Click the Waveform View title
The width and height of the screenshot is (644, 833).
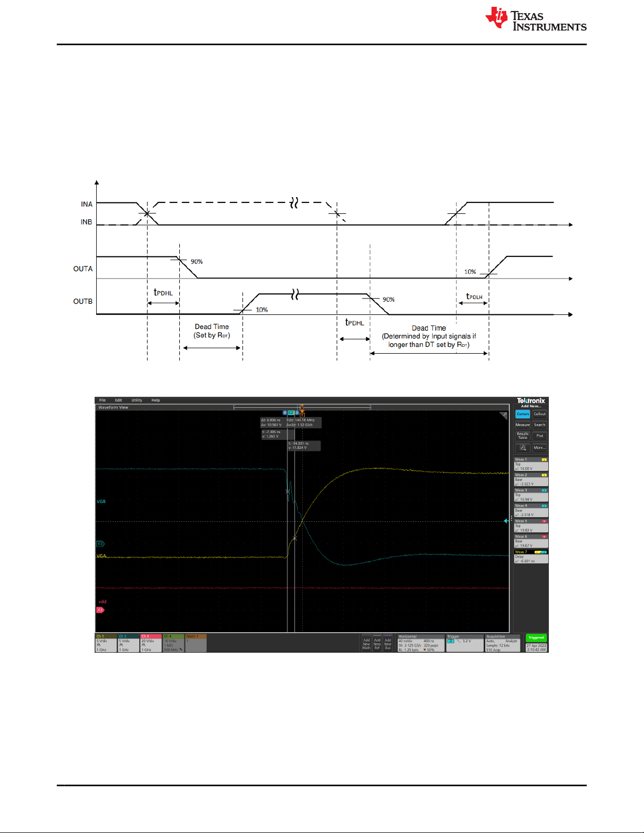[113, 407]
